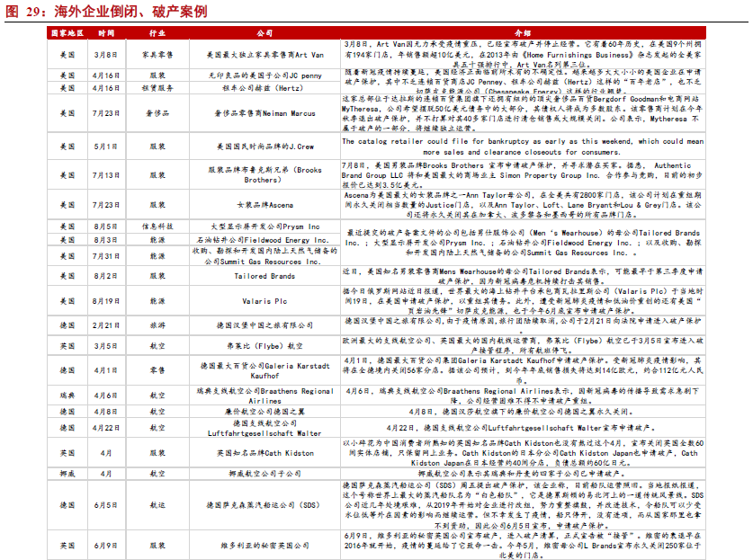The width and height of the screenshot is (753, 560).
Task: Click the '3月5日' date cell
Action: [106, 346]
